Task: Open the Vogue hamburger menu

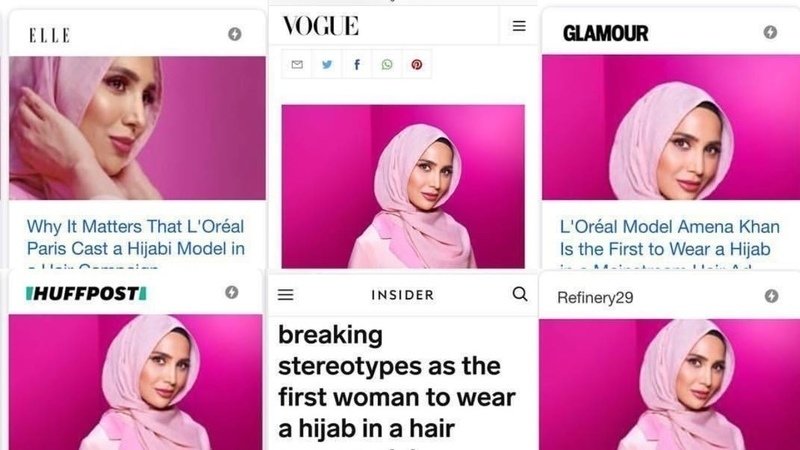Action: (x=519, y=26)
